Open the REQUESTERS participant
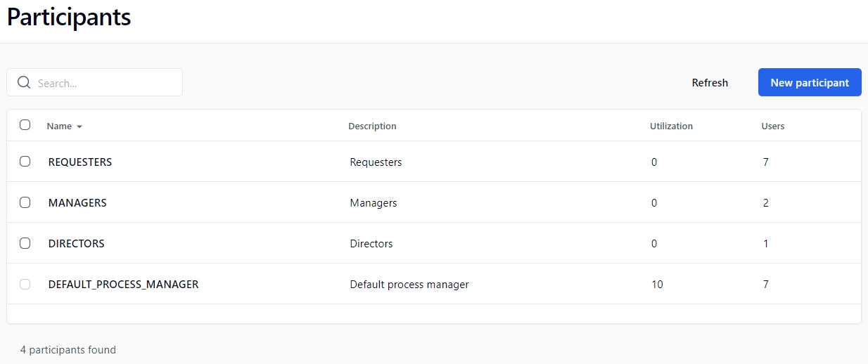This screenshot has height=364, width=868. [x=80, y=162]
